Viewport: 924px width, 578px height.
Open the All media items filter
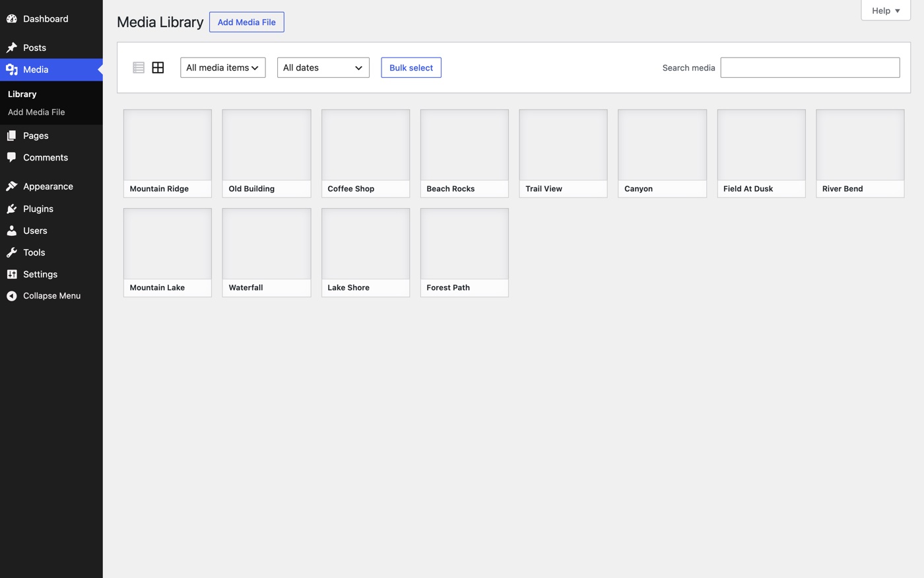point(223,67)
